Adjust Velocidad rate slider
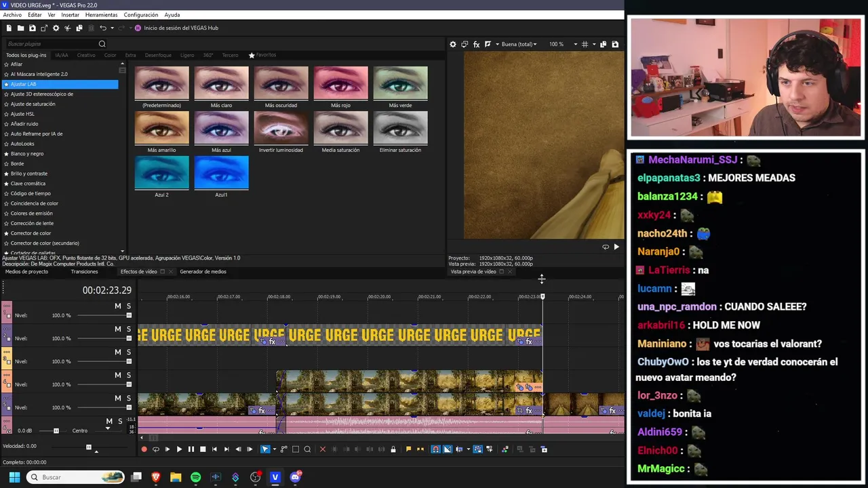868x488 pixels. (88, 447)
